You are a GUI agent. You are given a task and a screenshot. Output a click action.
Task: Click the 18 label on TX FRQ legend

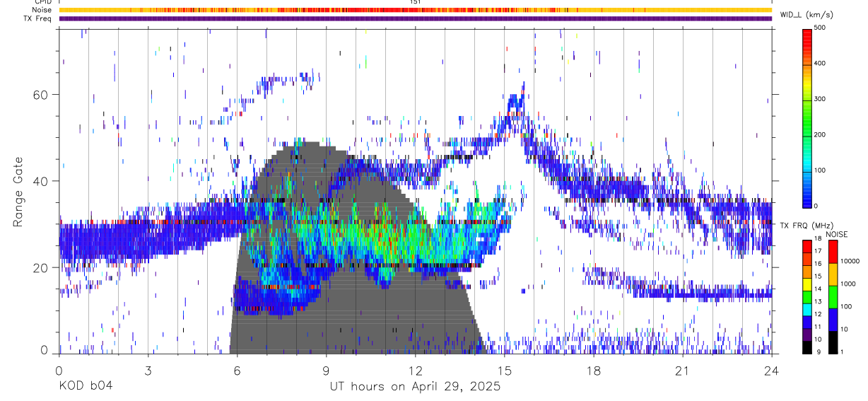(817, 240)
